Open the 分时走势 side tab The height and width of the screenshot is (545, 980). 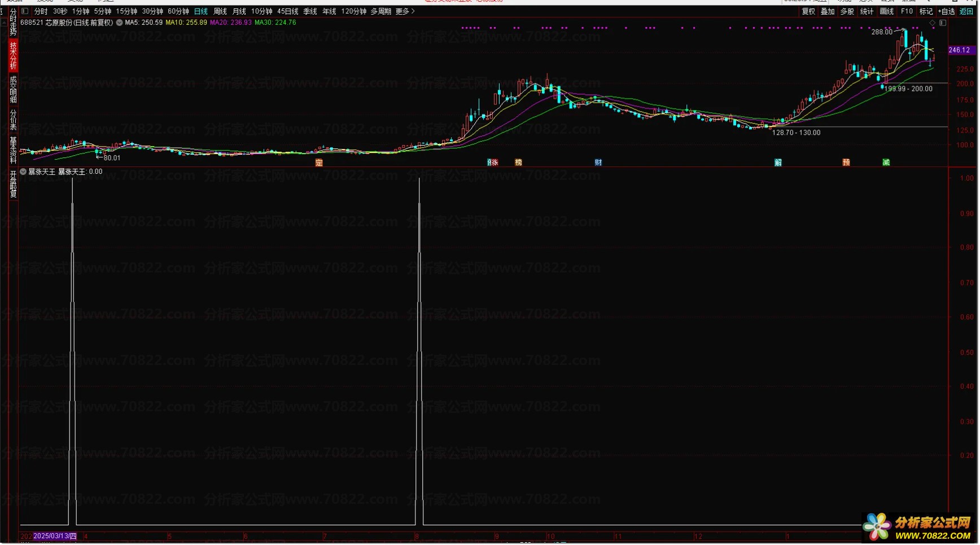(13, 23)
